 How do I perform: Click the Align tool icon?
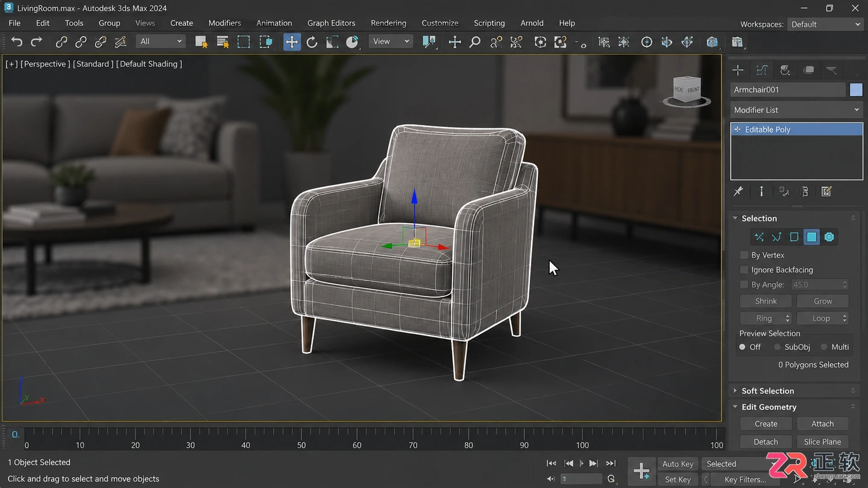click(624, 42)
